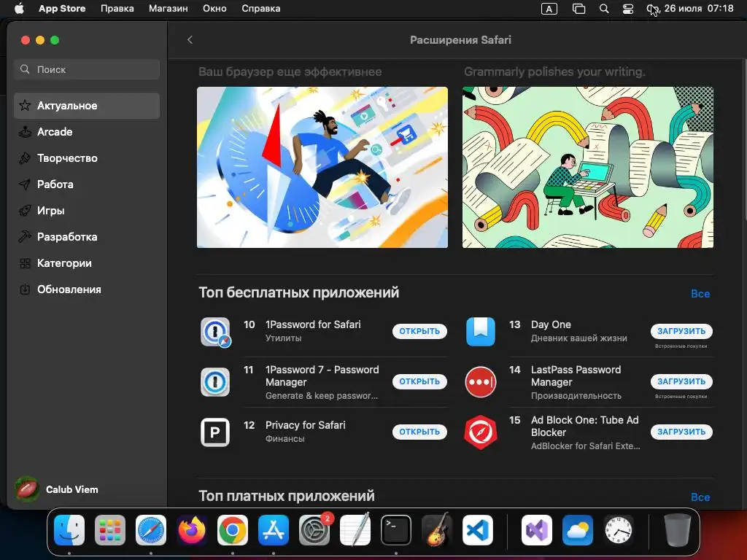Click the LastPass Password Manager title
The height and width of the screenshot is (560, 747).
pyautogui.click(x=576, y=376)
